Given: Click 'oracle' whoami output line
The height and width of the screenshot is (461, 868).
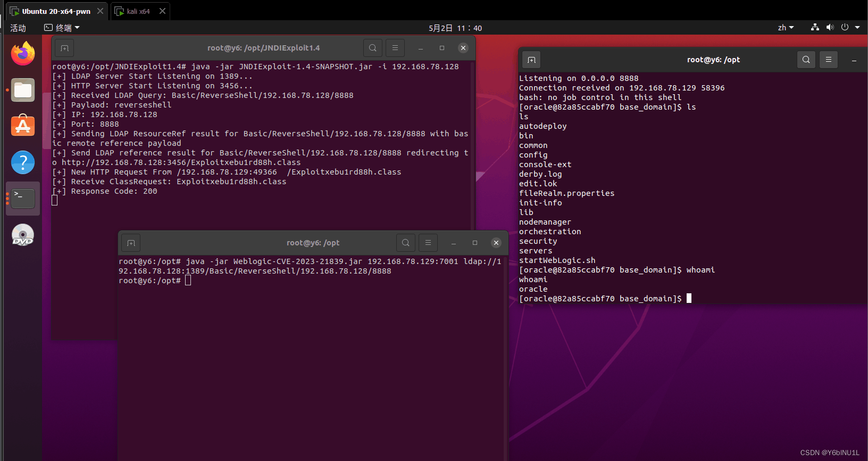Looking at the screenshot, I should (x=533, y=289).
